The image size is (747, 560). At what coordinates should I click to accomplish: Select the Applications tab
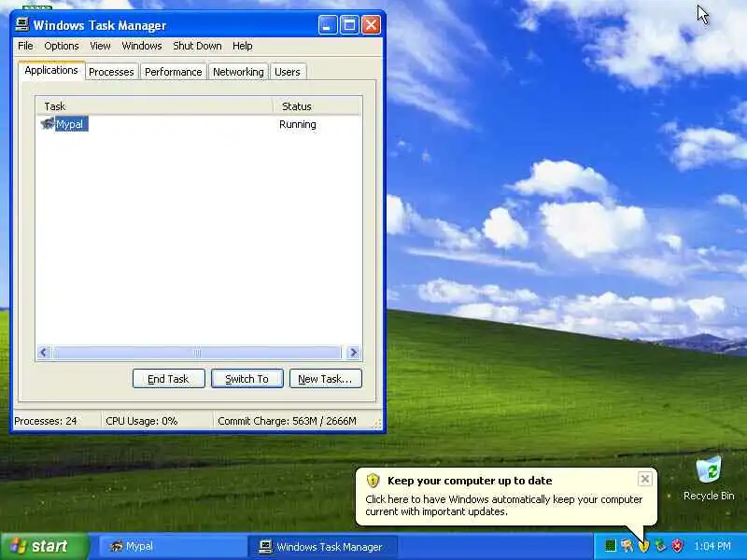51,71
